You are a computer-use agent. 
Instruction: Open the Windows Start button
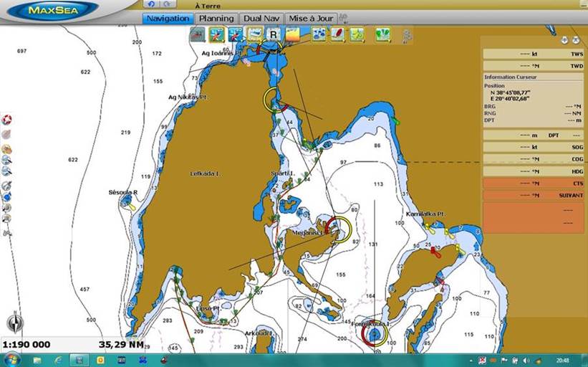pyautogui.click(x=12, y=360)
